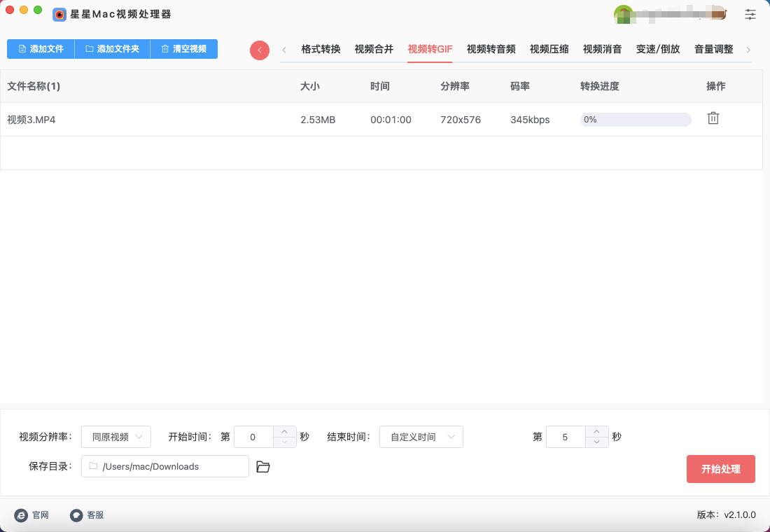770x532 pixels.
Task: Click the red back arrow circle button
Action: click(x=260, y=50)
